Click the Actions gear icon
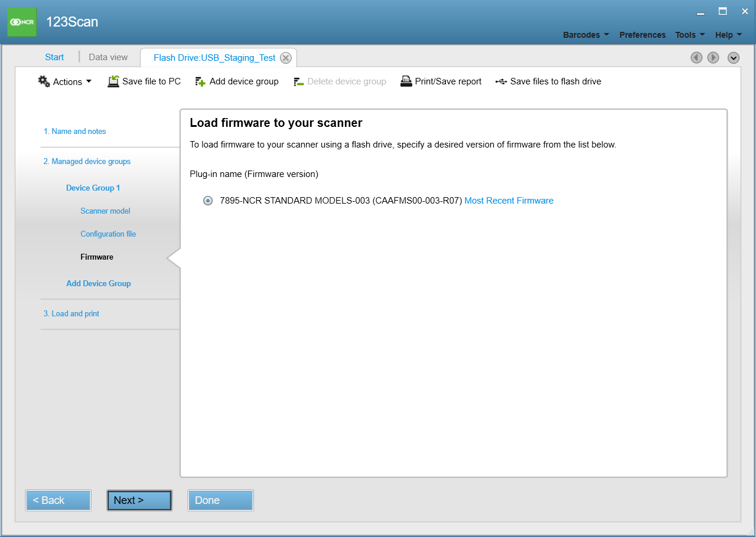 [44, 81]
